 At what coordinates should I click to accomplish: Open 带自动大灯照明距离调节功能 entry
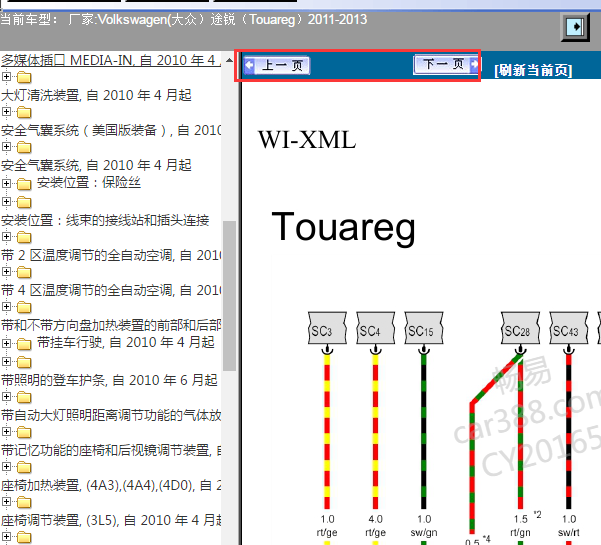pyautogui.click(x=111, y=415)
